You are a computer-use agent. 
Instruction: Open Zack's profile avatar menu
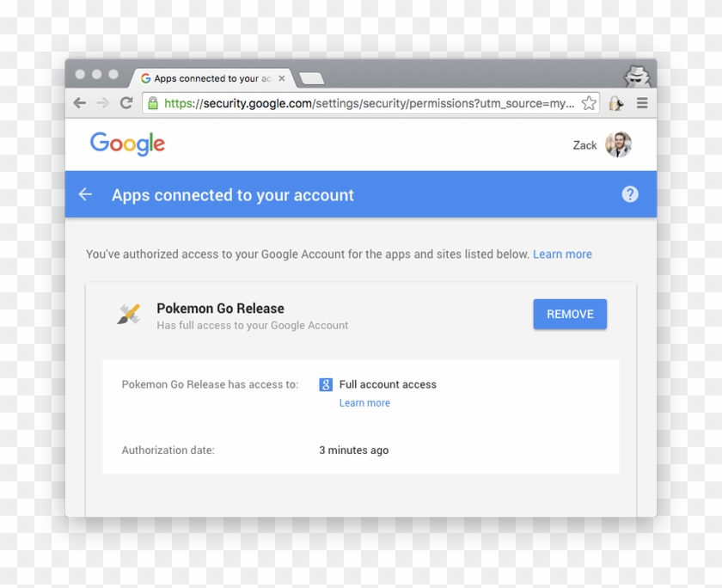(x=618, y=144)
